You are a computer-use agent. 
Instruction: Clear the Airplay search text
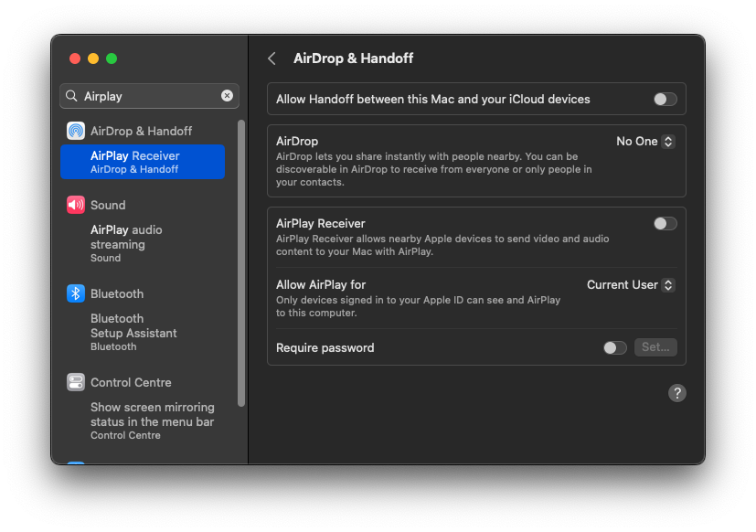pos(227,95)
